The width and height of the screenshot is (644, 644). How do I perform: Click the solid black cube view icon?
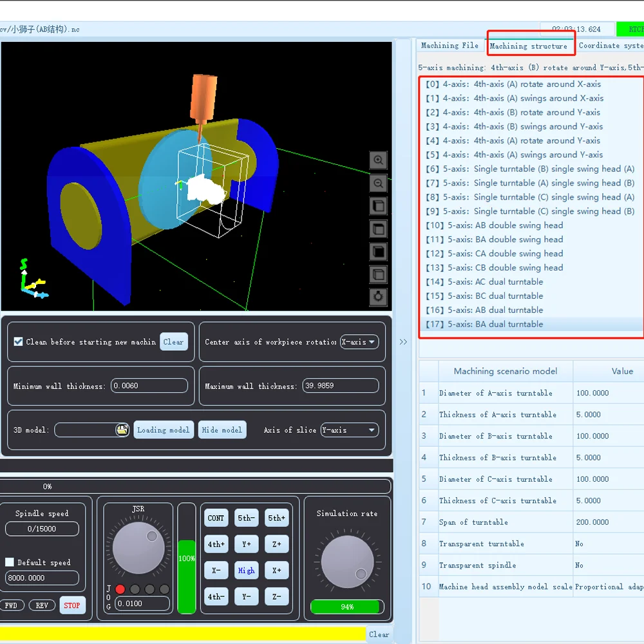pyautogui.click(x=378, y=252)
